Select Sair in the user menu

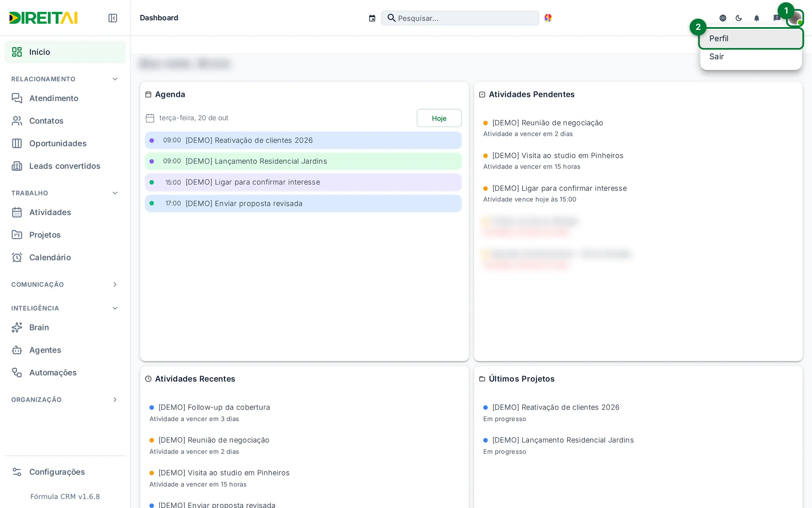coord(751,57)
